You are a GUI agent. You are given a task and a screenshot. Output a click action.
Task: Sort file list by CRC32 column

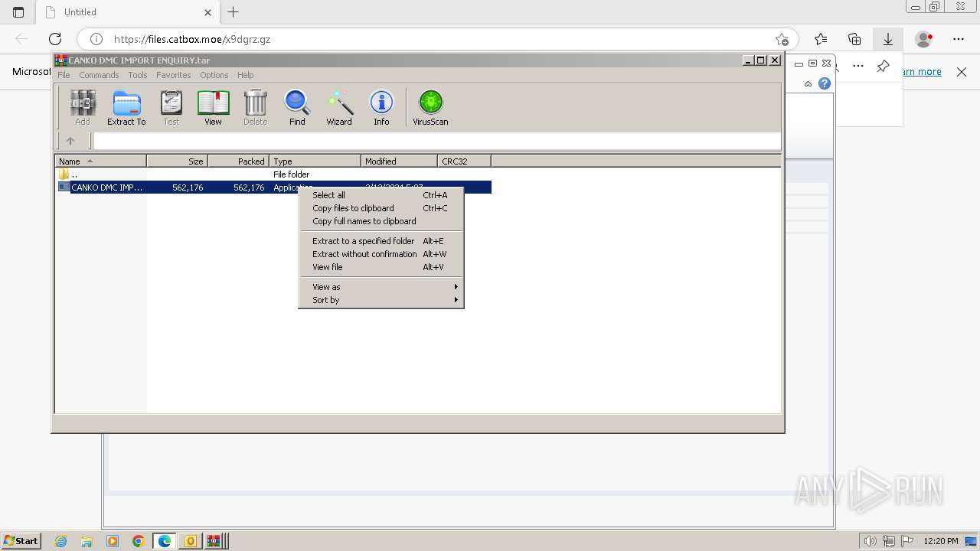464,161
